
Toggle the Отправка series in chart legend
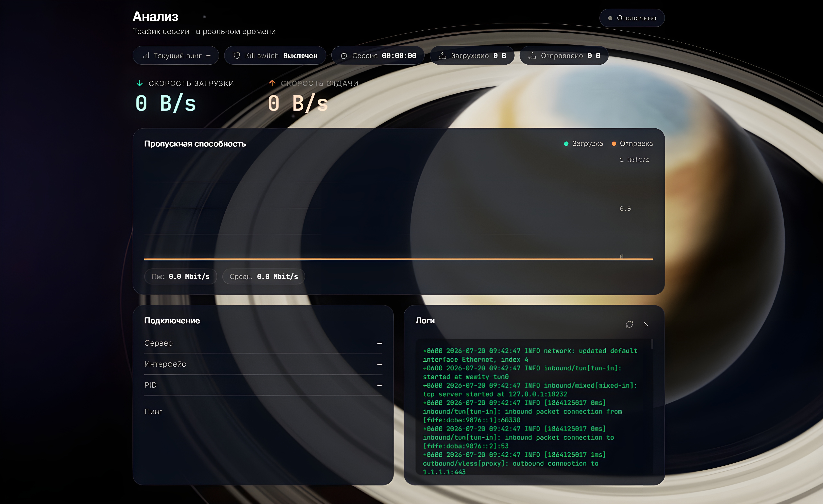pyautogui.click(x=632, y=144)
